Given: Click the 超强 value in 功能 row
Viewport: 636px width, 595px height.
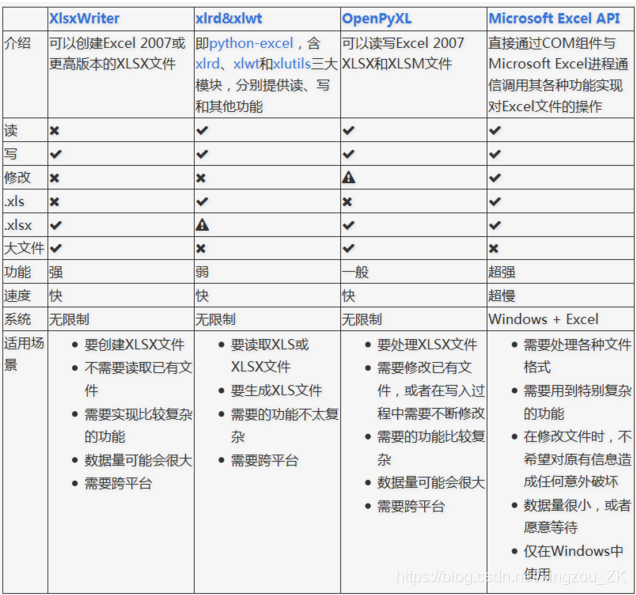Looking at the screenshot, I should pyautogui.click(x=502, y=272).
